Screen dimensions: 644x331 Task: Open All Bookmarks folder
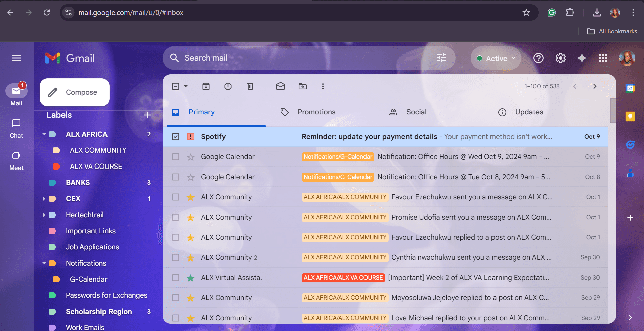point(612,31)
